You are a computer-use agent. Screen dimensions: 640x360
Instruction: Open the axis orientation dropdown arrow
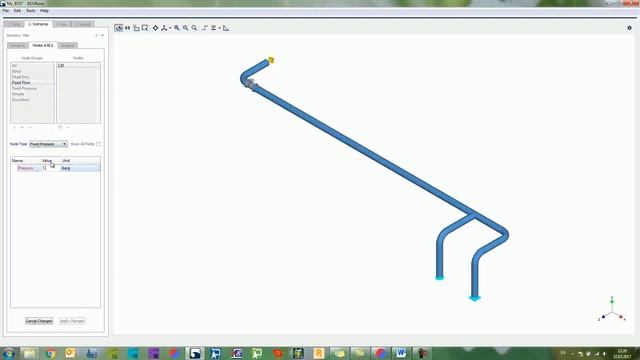(x=170, y=28)
